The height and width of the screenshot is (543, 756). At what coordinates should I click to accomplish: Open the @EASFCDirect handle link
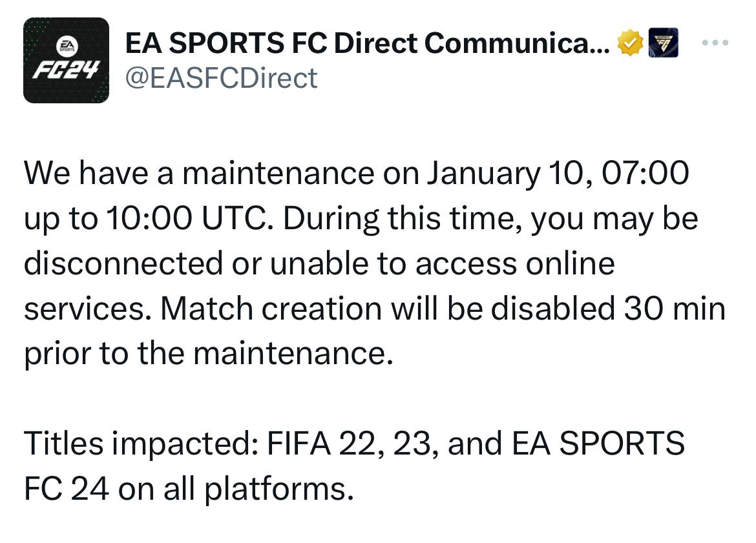[221, 78]
